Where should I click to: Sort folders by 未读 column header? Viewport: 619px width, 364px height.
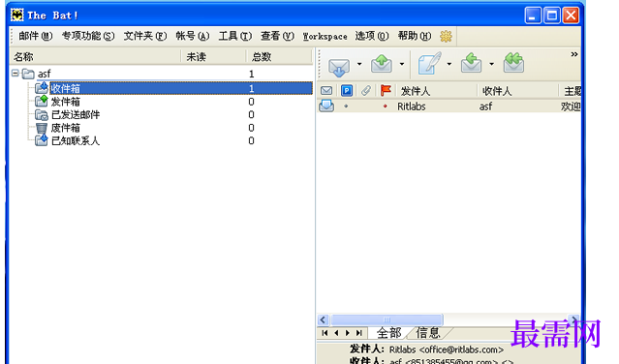(213, 57)
